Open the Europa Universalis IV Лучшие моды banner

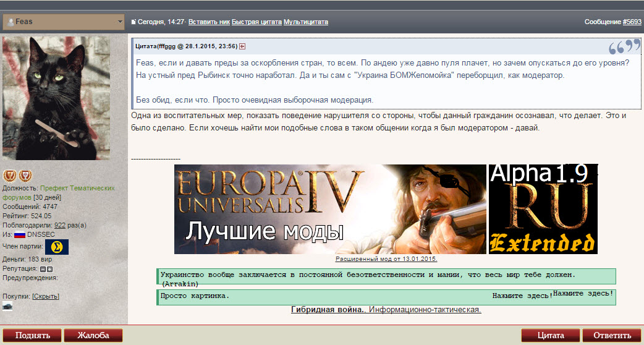(330, 209)
